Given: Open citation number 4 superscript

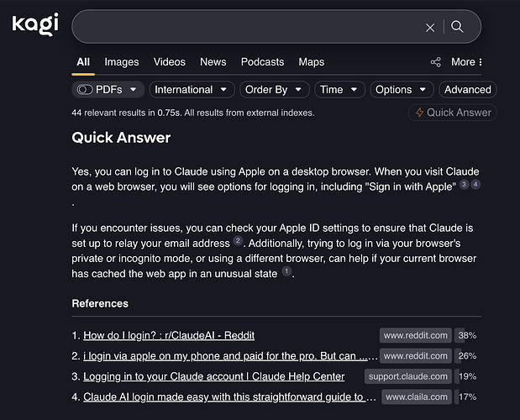Looking at the screenshot, I should pos(475,185).
